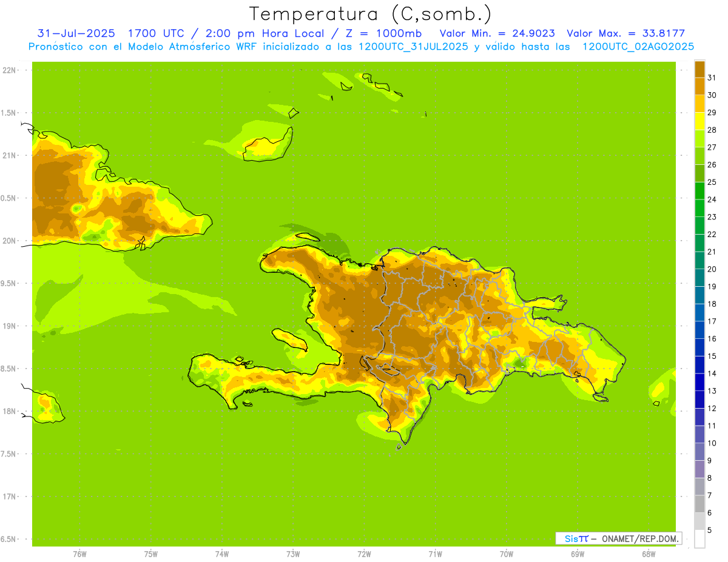Click the legend value label "22"

click(712, 234)
